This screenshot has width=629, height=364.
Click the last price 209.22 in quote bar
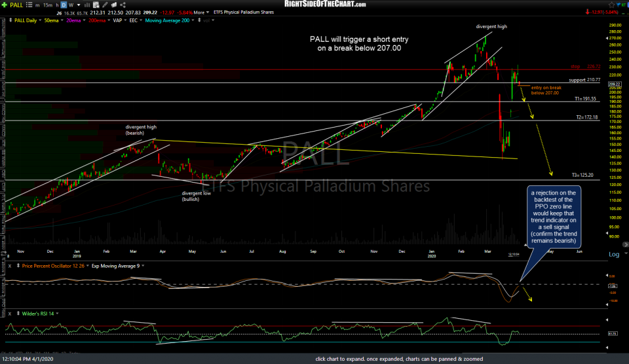(x=150, y=12)
